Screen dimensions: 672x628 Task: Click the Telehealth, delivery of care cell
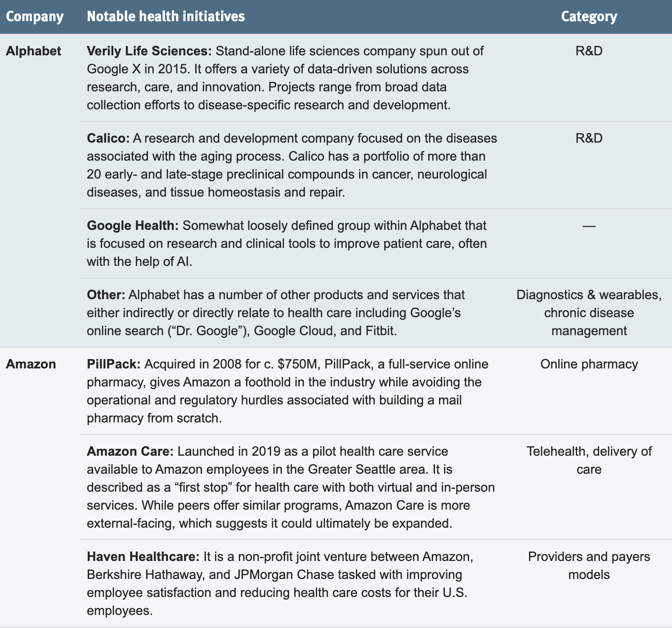pos(589,460)
